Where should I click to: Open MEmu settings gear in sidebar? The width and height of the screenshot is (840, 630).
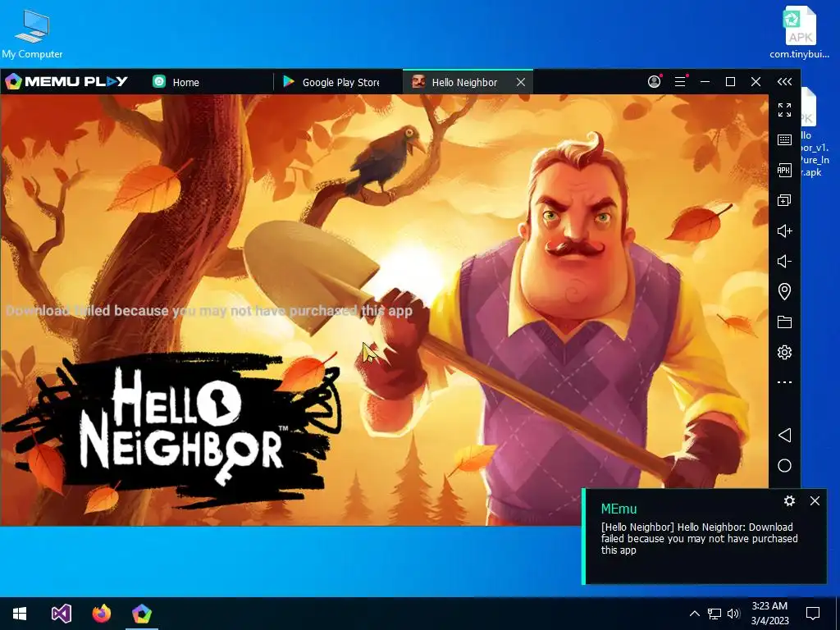tap(784, 352)
